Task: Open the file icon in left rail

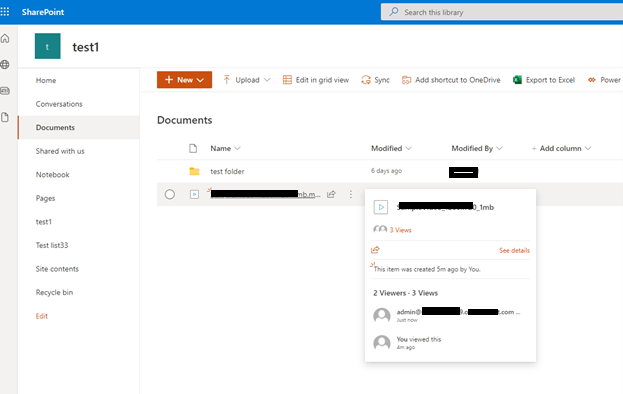Action: click(x=5, y=117)
